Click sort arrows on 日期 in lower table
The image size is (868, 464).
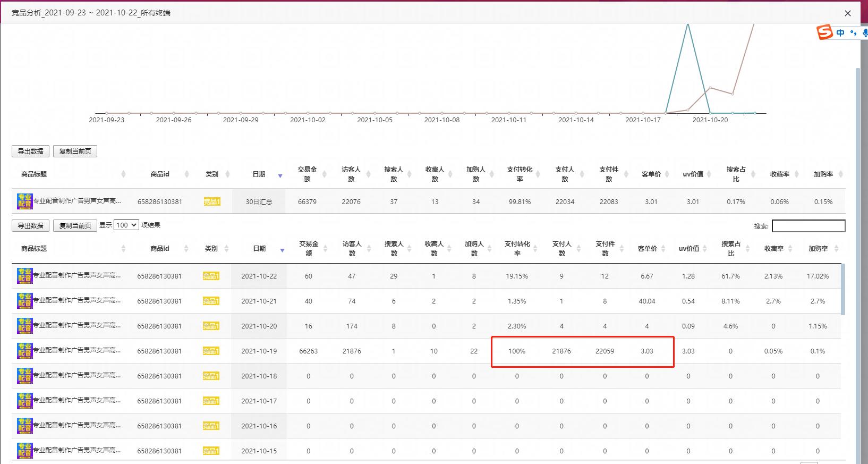[282, 249]
